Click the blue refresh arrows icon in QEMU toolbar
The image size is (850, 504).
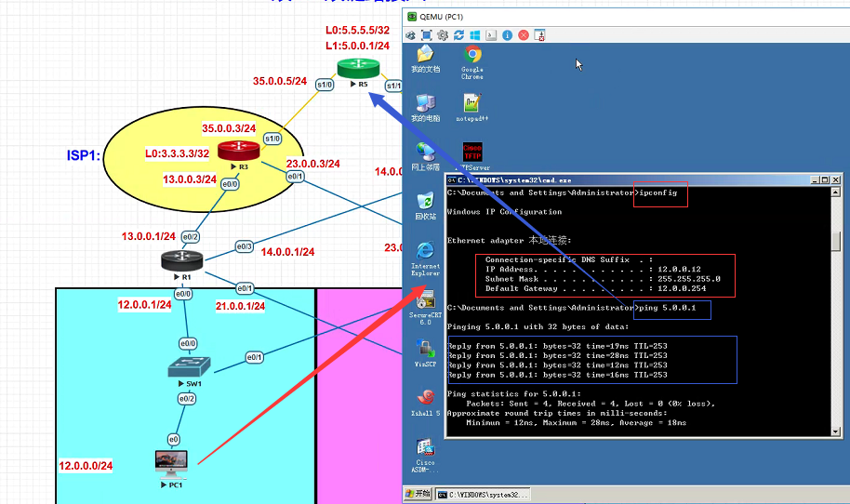point(458,35)
